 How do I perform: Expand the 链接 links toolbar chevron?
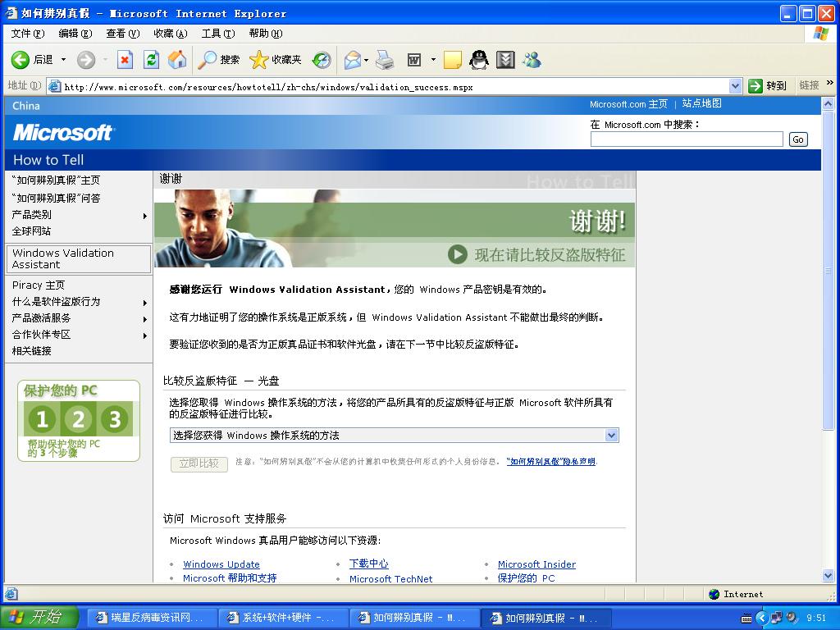click(830, 83)
